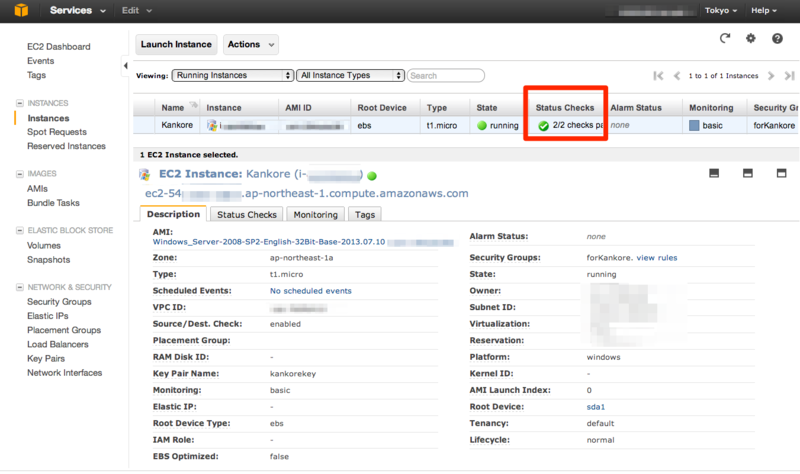The width and height of the screenshot is (800, 474).
Task: Open Reserved Instances in sidebar
Action: tap(66, 146)
